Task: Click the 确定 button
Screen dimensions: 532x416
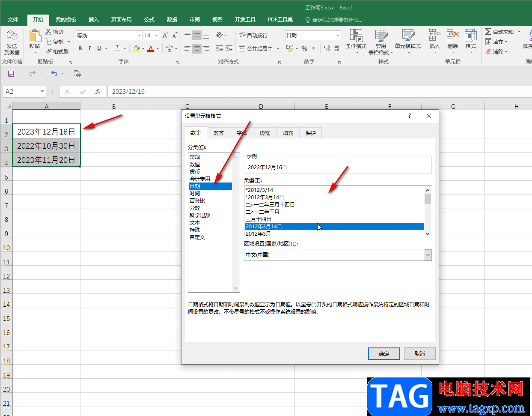Action: [384, 354]
